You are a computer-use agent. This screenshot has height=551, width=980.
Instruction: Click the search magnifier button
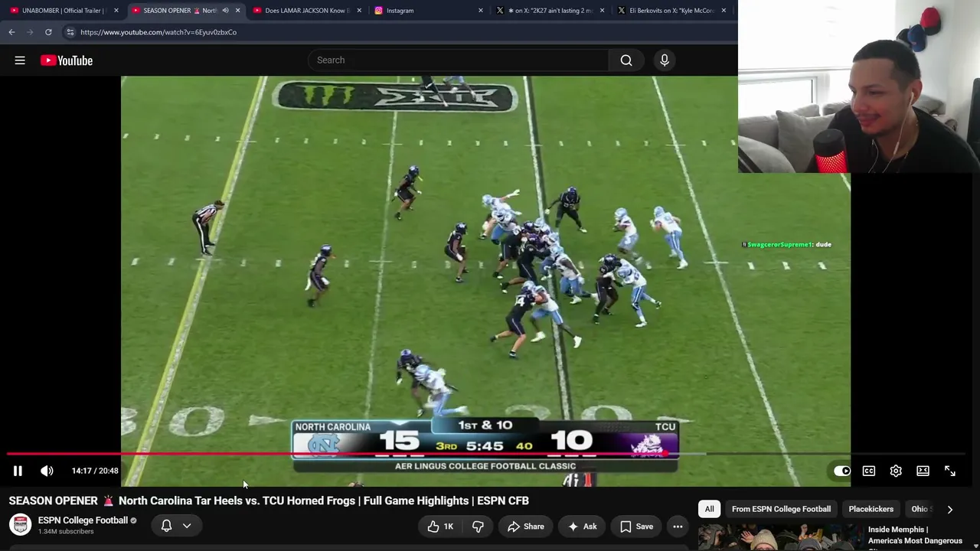[x=626, y=60]
